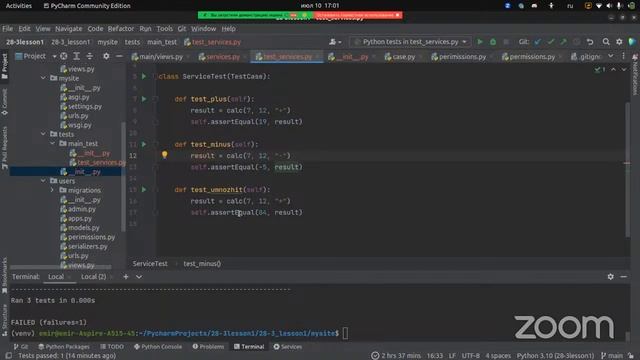640x360 pixels.
Task: Click test_minus() breadcrumb
Action: [202, 264]
